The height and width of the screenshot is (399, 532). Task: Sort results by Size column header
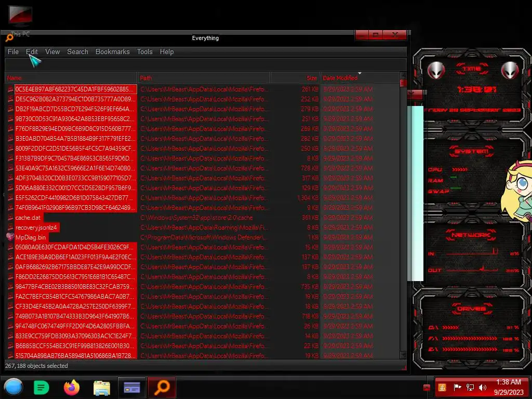[295, 78]
